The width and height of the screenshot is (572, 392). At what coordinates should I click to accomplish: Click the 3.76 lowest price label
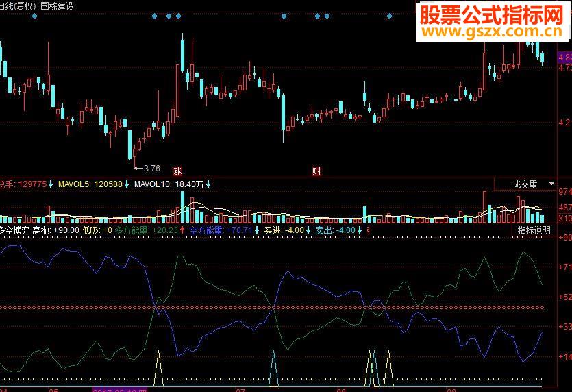pos(152,169)
